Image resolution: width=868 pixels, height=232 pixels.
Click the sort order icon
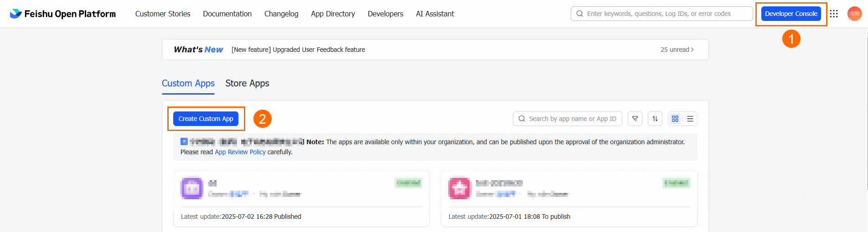pos(655,119)
